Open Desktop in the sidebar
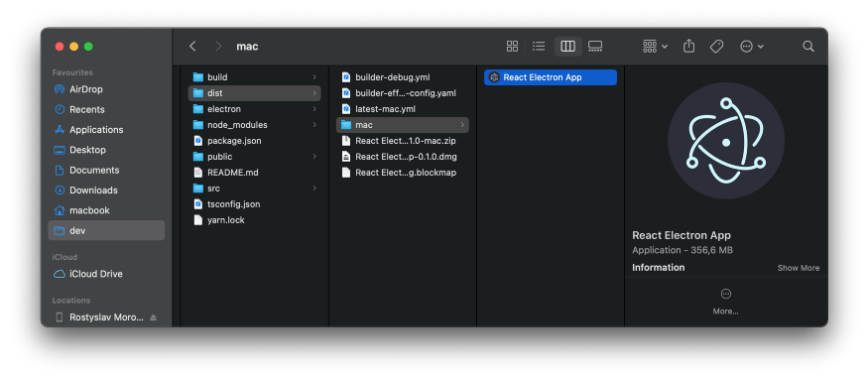The height and width of the screenshot is (380, 868). [x=106, y=150]
